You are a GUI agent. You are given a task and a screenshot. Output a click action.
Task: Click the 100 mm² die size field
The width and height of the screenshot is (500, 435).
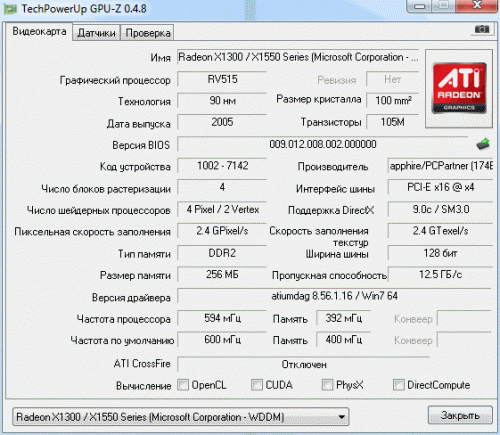tap(393, 100)
